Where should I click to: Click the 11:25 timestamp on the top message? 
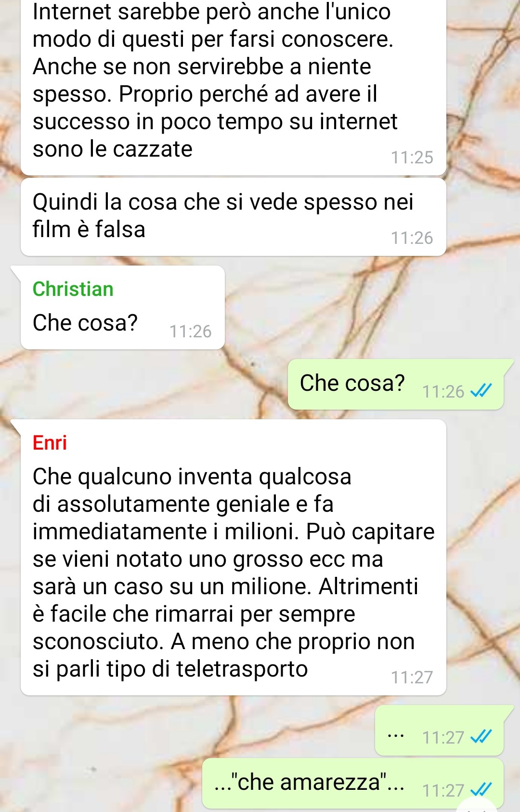(412, 158)
